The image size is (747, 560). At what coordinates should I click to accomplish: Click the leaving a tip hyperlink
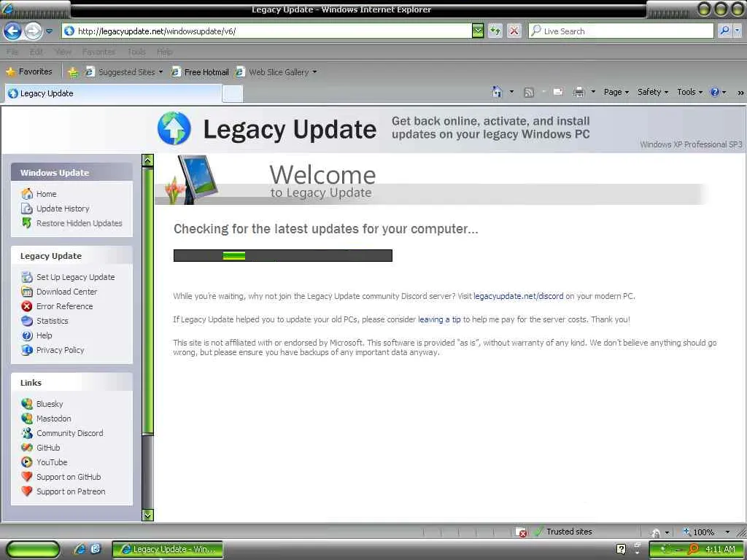click(x=439, y=319)
